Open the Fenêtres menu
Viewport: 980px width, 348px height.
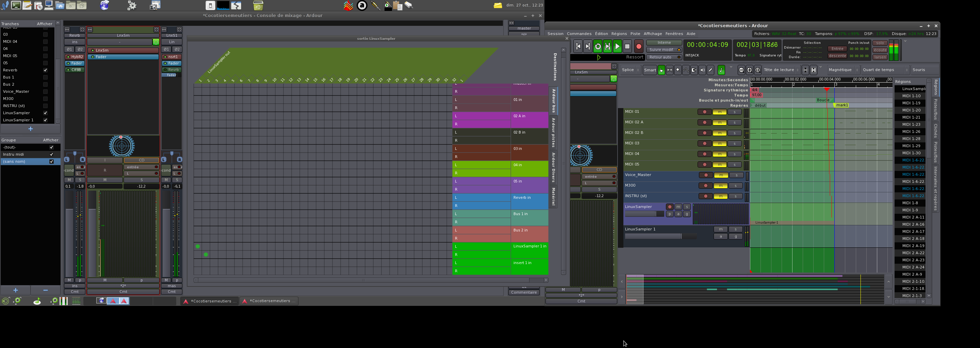[x=674, y=34]
